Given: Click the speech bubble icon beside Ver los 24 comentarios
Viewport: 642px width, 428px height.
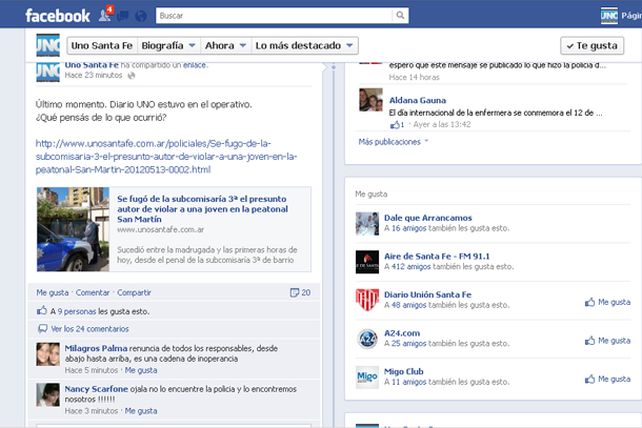Looking at the screenshot, I should [42, 328].
